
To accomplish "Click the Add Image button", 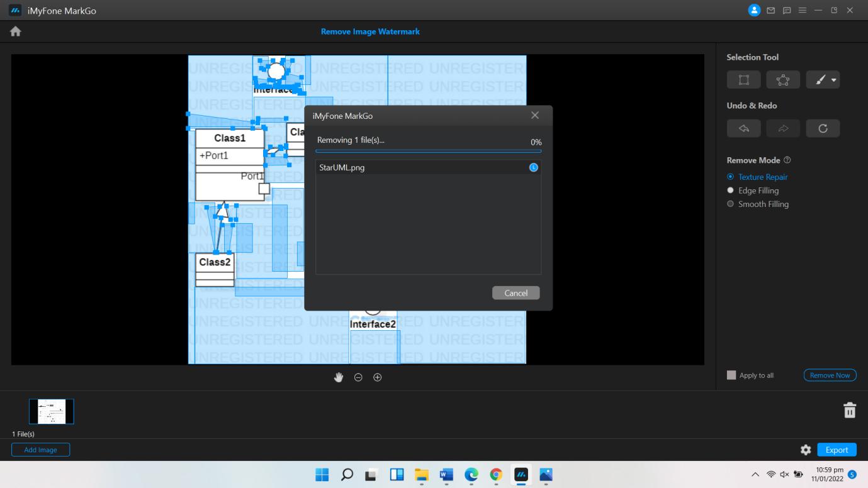I will pyautogui.click(x=40, y=450).
